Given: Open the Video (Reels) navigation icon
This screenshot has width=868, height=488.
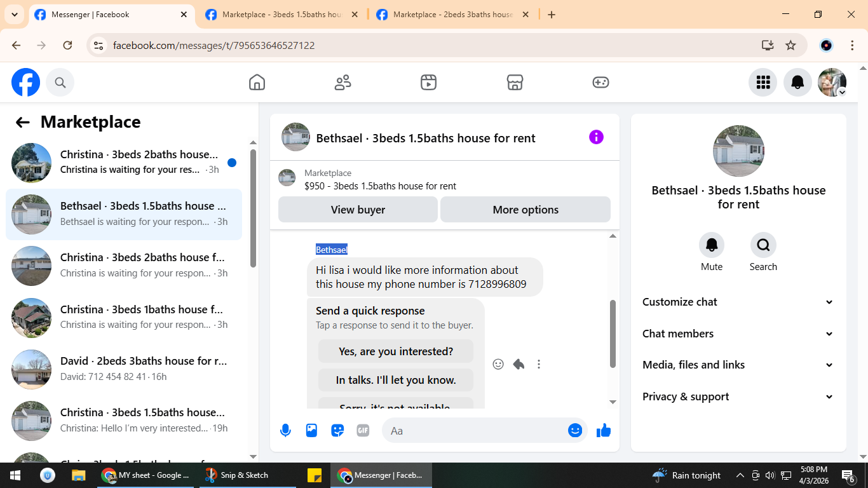Looking at the screenshot, I should click(428, 83).
